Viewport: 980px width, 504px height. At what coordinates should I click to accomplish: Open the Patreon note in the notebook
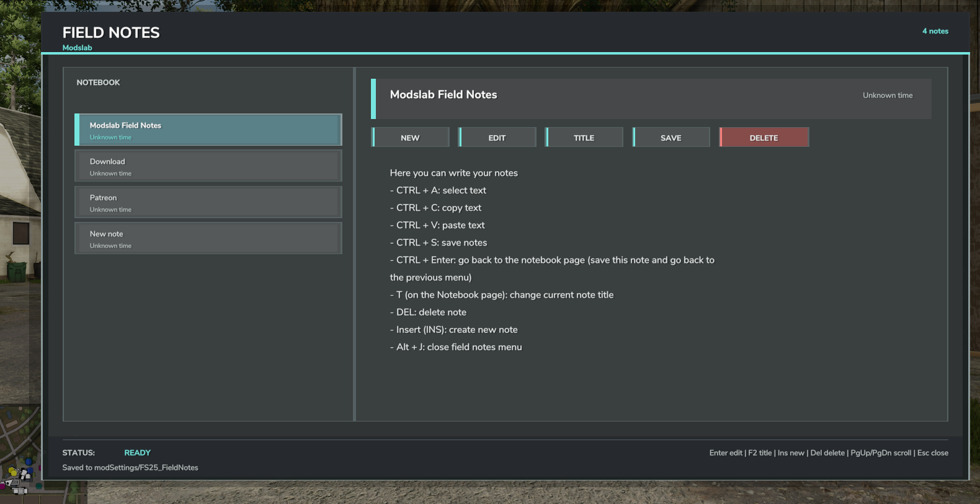point(208,202)
